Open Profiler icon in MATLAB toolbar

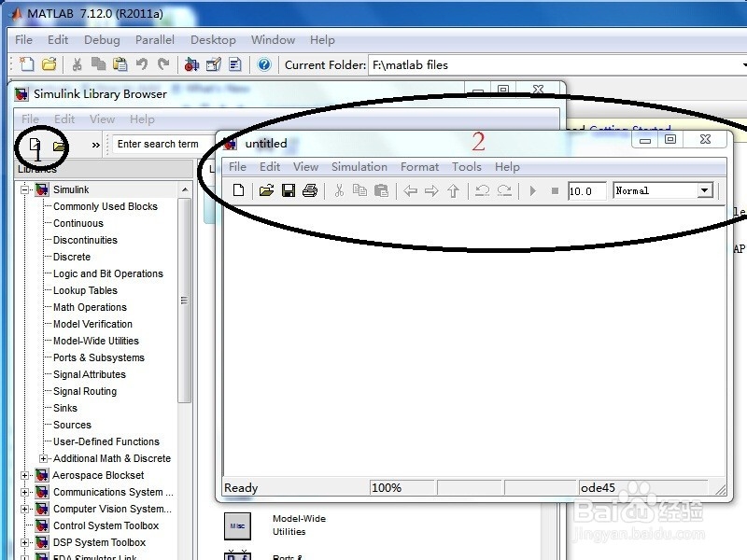point(235,64)
